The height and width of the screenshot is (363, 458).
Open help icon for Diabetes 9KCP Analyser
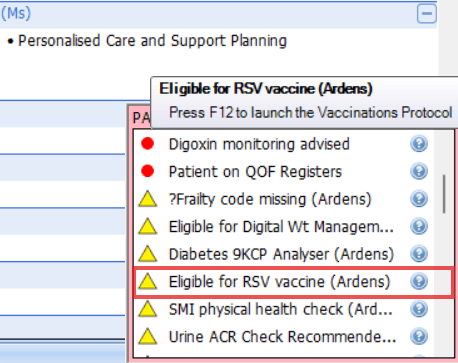[x=419, y=254]
